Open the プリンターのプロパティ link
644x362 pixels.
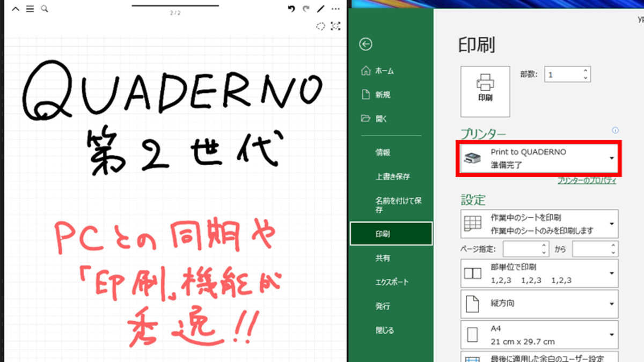coord(587,181)
